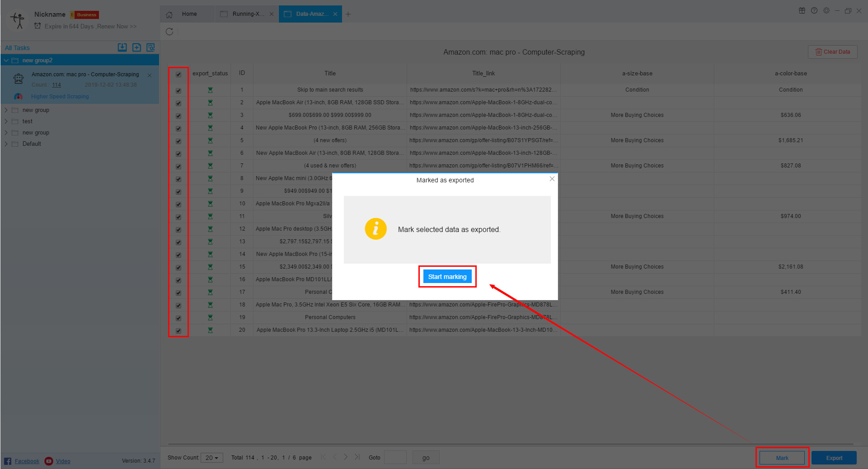Go to the previous page arrow
Screen dimensions: 868x469
click(335, 457)
